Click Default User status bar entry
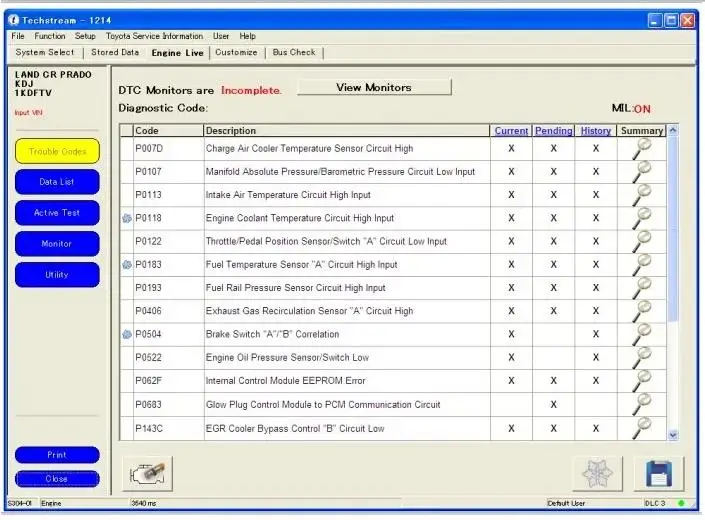 566,503
